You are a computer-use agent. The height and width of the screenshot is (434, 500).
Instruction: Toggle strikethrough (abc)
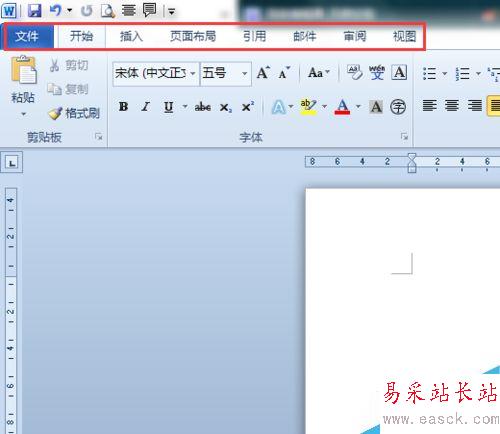tap(203, 107)
